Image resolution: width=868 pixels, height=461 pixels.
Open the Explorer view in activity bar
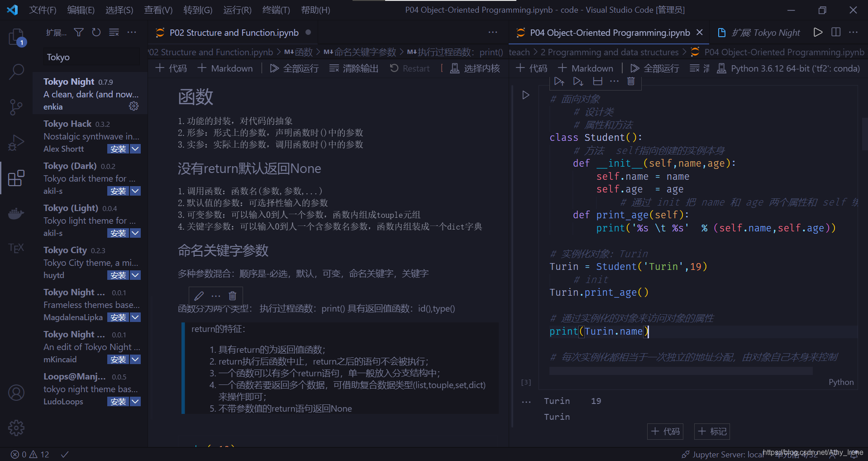(17, 37)
